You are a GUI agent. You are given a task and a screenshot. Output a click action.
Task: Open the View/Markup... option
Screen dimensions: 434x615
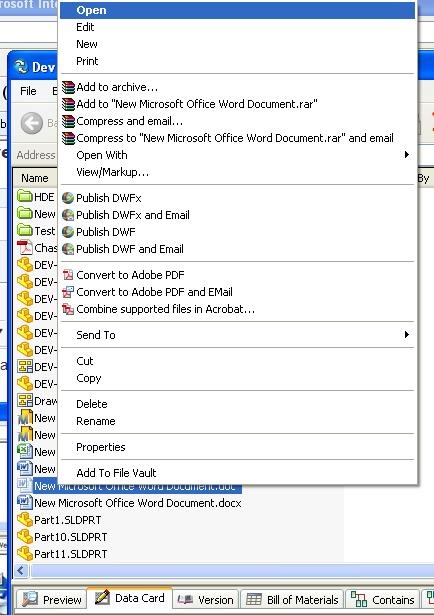click(x=237, y=172)
